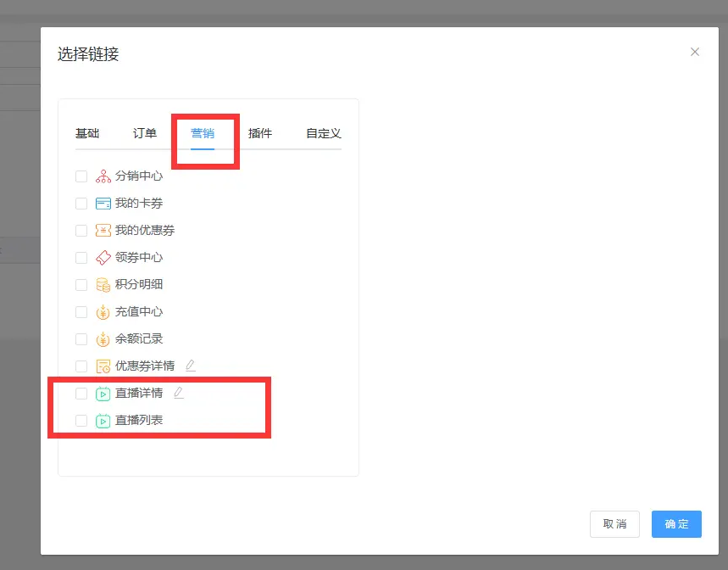Close the 选择链接 dialog

(695, 52)
